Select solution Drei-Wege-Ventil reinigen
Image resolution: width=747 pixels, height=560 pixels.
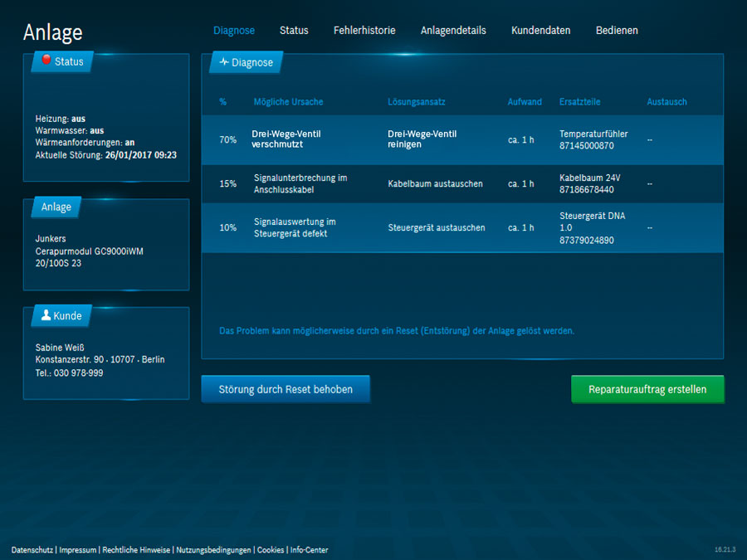click(422, 139)
